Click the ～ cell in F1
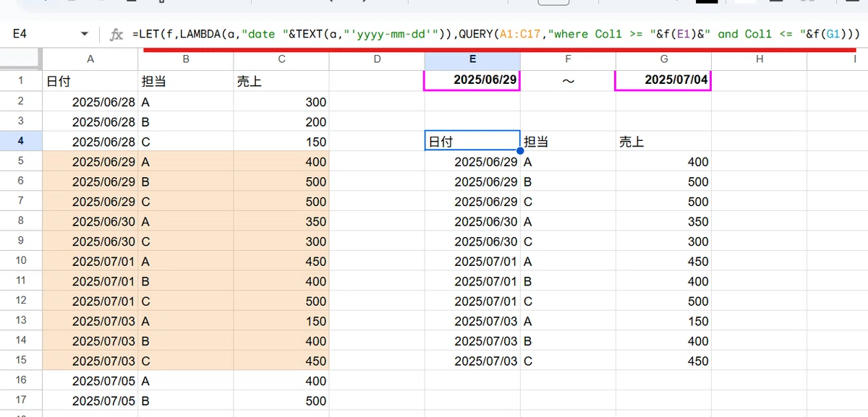 tap(568, 80)
